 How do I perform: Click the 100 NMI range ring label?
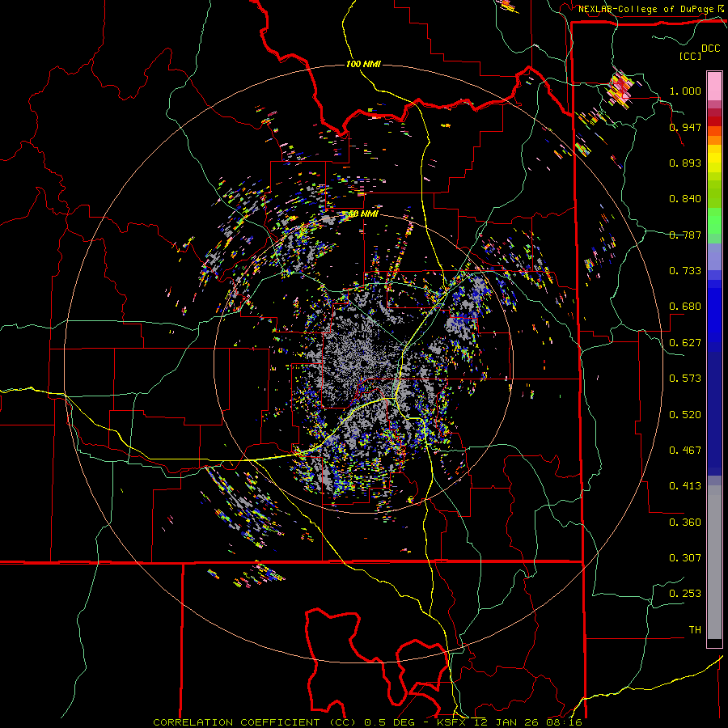[363, 64]
